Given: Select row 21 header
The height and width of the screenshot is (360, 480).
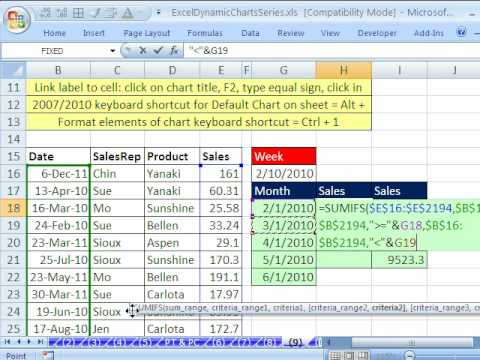Looking at the screenshot, I should point(13,260).
